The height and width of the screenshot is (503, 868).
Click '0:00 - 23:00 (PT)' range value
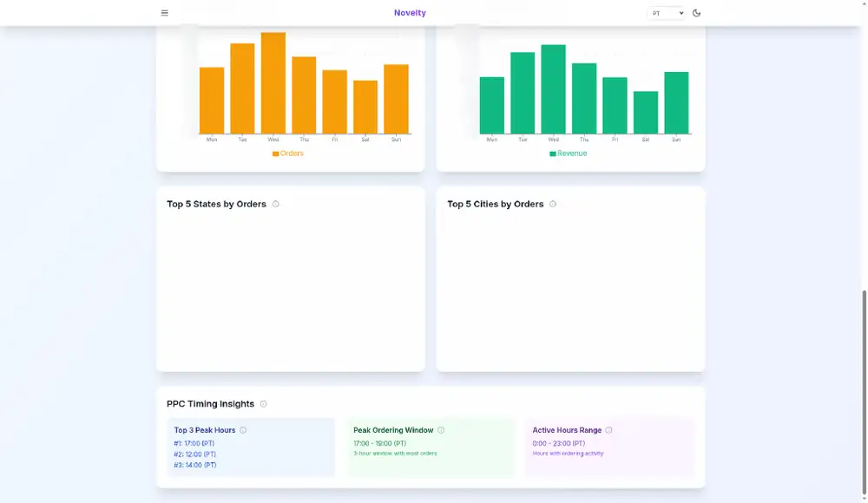[x=558, y=443]
